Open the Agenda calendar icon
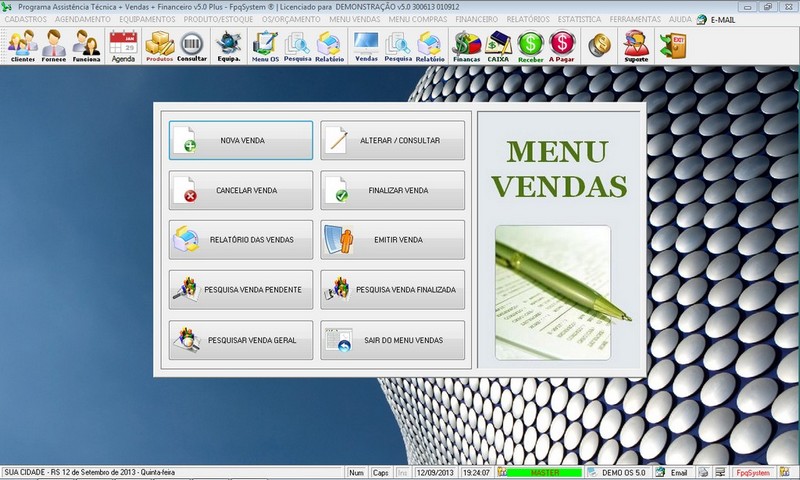Viewport: 800px width, 480px height. point(123,46)
